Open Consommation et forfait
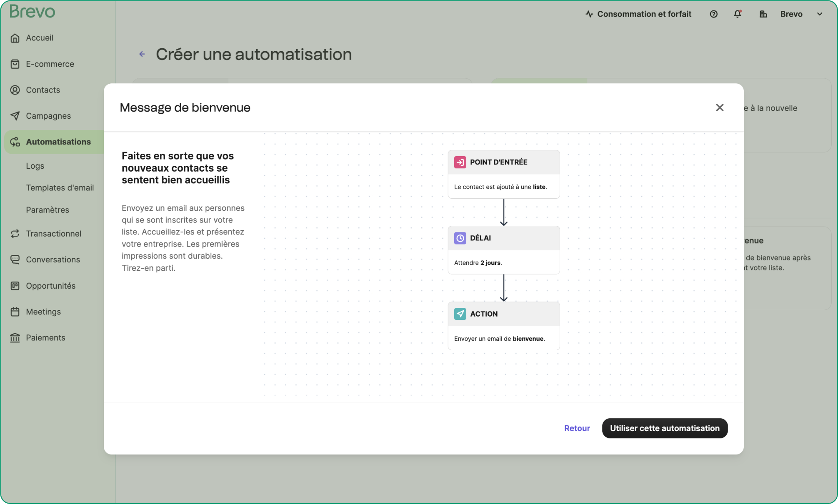The width and height of the screenshot is (838, 504). pyautogui.click(x=638, y=14)
